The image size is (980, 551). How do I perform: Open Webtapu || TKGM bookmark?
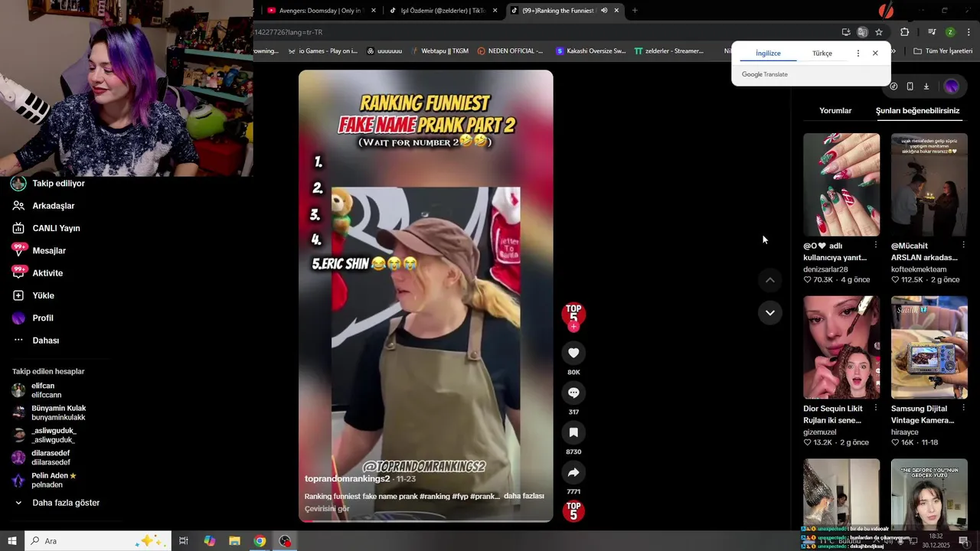439,51
